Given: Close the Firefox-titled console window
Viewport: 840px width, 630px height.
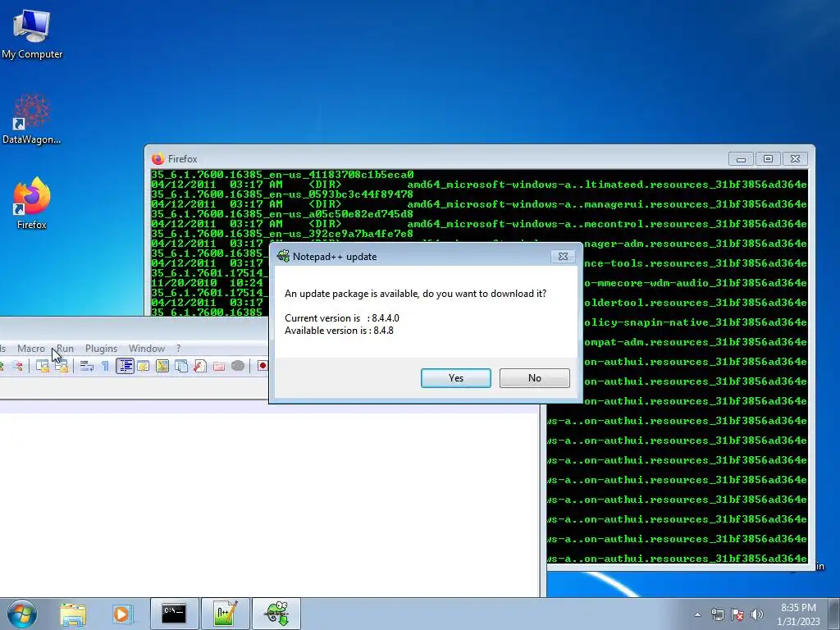Looking at the screenshot, I should pos(795,159).
